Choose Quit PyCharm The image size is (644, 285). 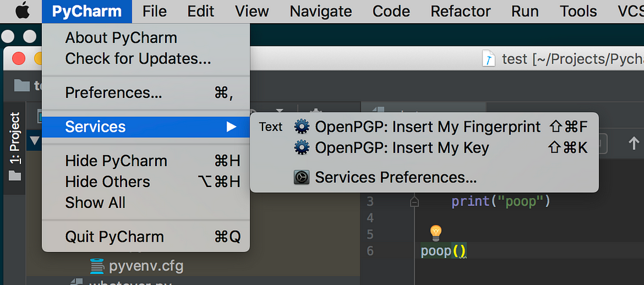pyautogui.click(x=146, y=237)
